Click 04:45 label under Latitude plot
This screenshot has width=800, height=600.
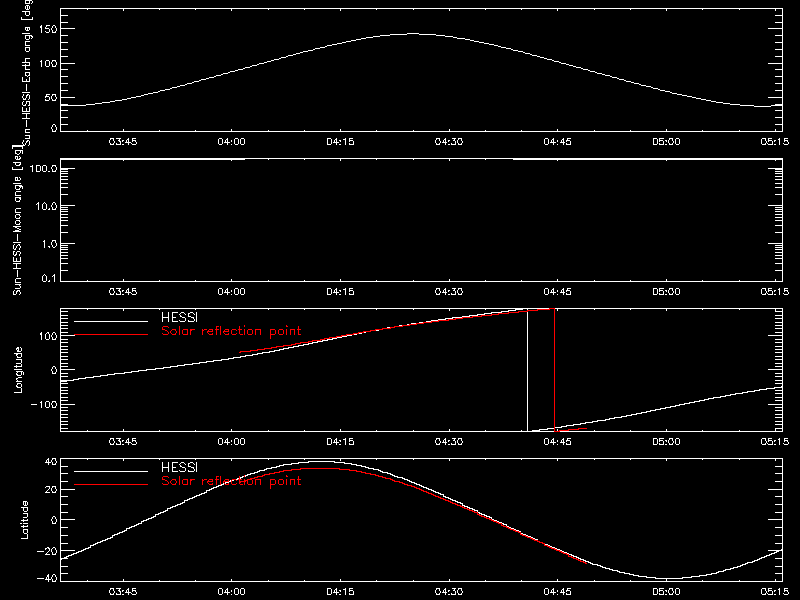558,592
